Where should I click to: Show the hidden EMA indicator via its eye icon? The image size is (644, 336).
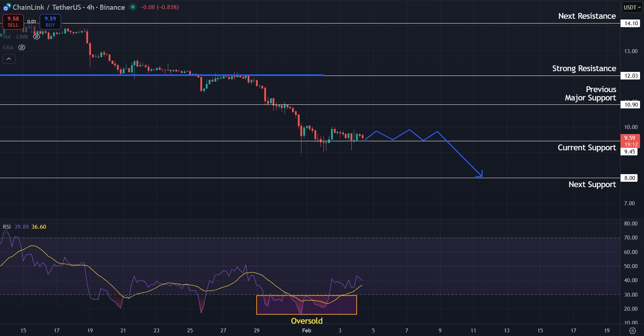tap(21, 47)
